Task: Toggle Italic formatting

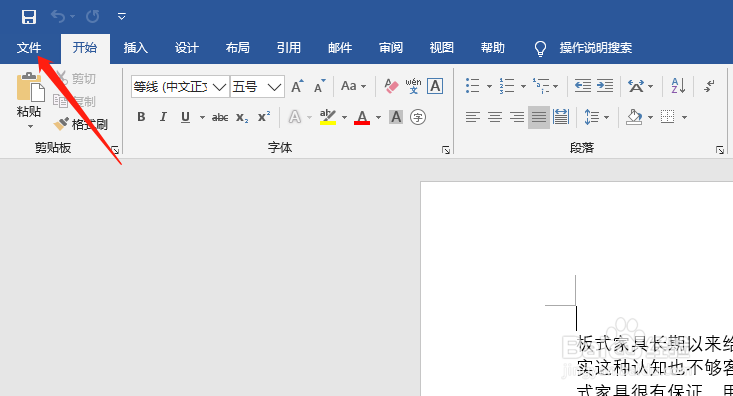Action: (163, 117)
